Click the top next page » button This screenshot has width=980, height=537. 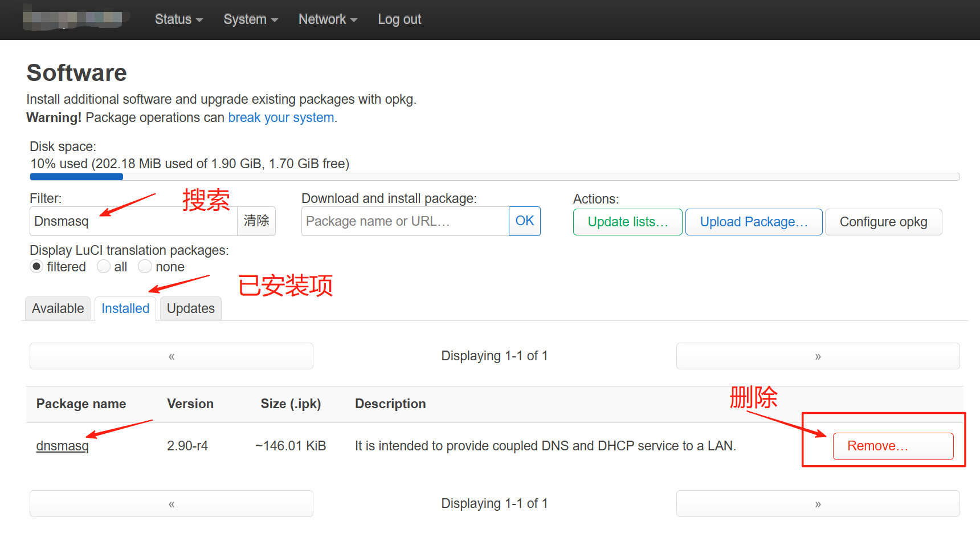pyautogui.click(x=818, y=356)
